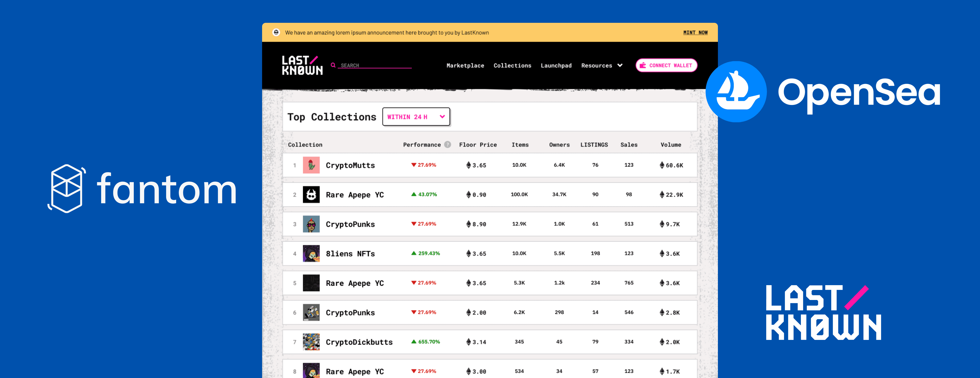
Task: Click the magnifier search icon
Action: [x=333, y=65]
